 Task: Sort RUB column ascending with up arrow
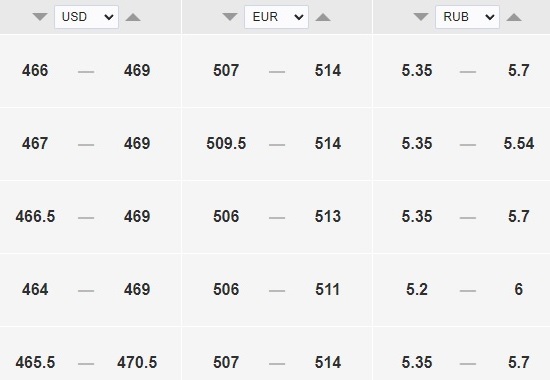[514, 17]
